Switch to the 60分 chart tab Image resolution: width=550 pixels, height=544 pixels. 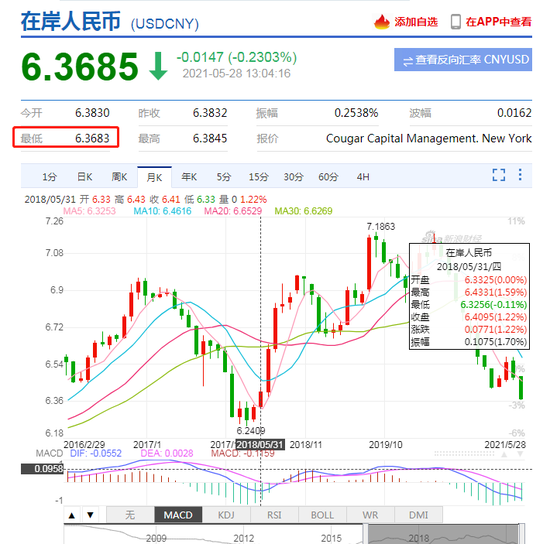point(328,177)
